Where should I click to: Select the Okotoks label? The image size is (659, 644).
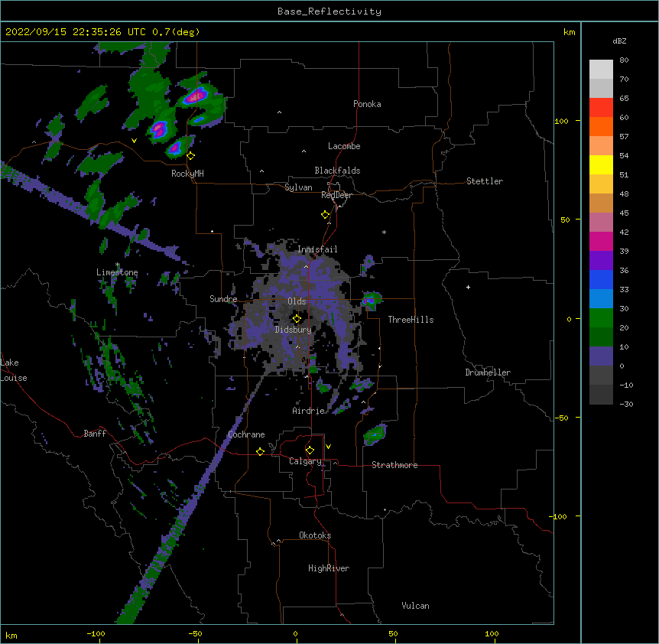(x=315, y=535)
